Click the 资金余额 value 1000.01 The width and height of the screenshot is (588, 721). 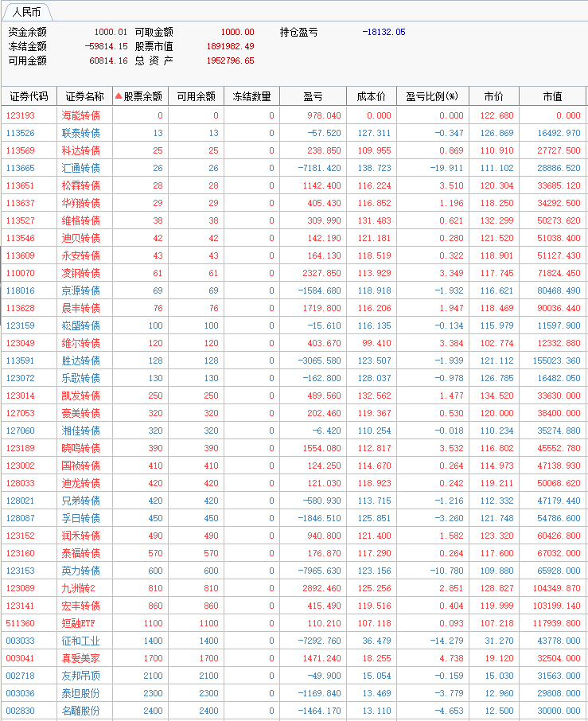pyautogui.click(x=111, y=32)
